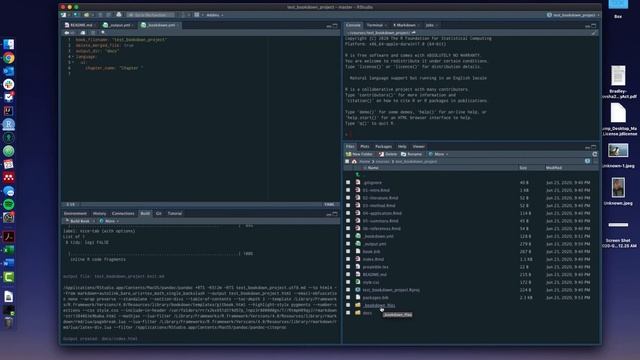Screen dimensions: 640x360
Task: Switch to the Environment tab
Action: click(x=75, y=213)
